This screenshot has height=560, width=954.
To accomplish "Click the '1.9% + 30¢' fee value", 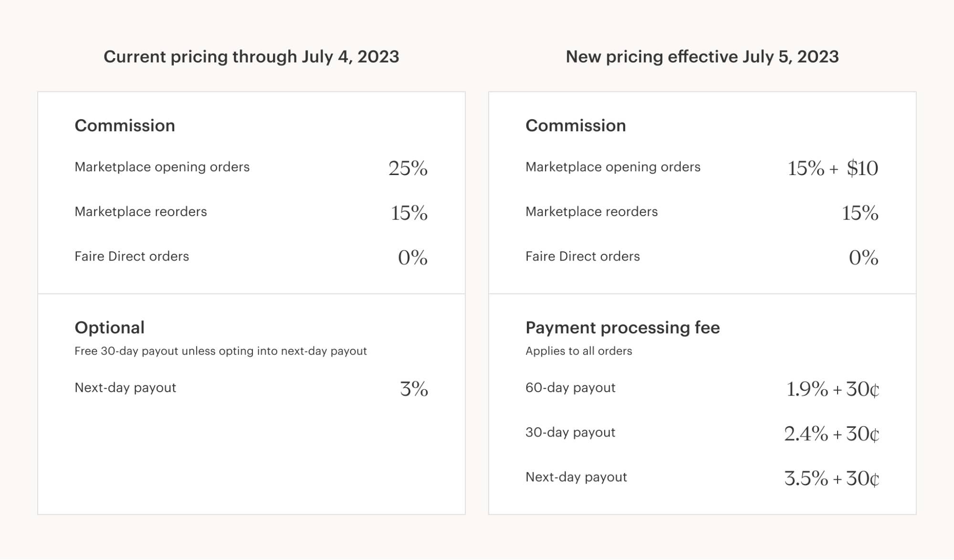I will (x=832, y=389).
